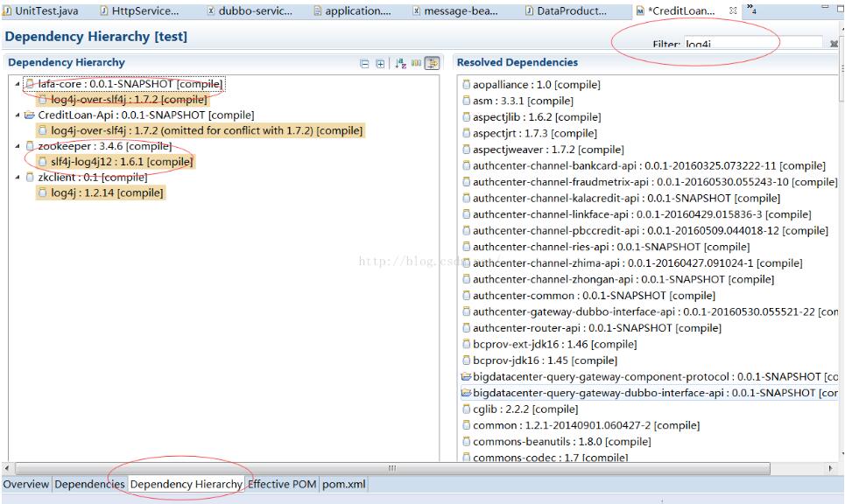Collapse the zookeeper tree node
Viewport: 845px width, 504px height.
(18, 147)
